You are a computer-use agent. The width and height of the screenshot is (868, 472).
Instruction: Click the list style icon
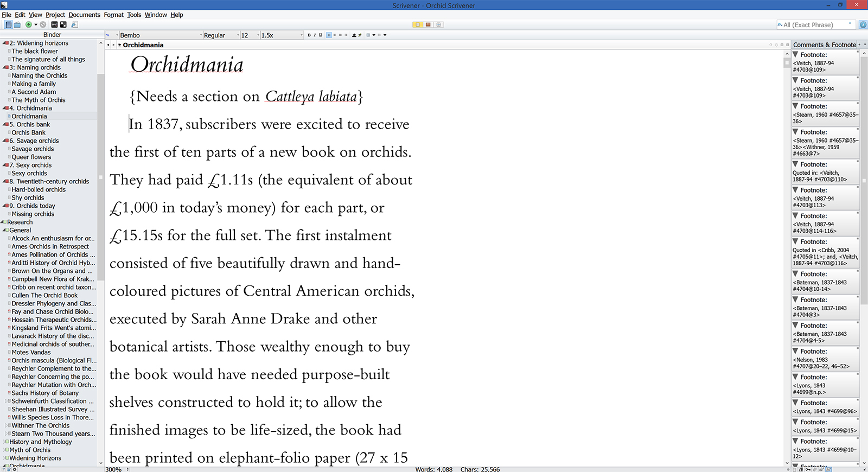[x=379, y=35]
